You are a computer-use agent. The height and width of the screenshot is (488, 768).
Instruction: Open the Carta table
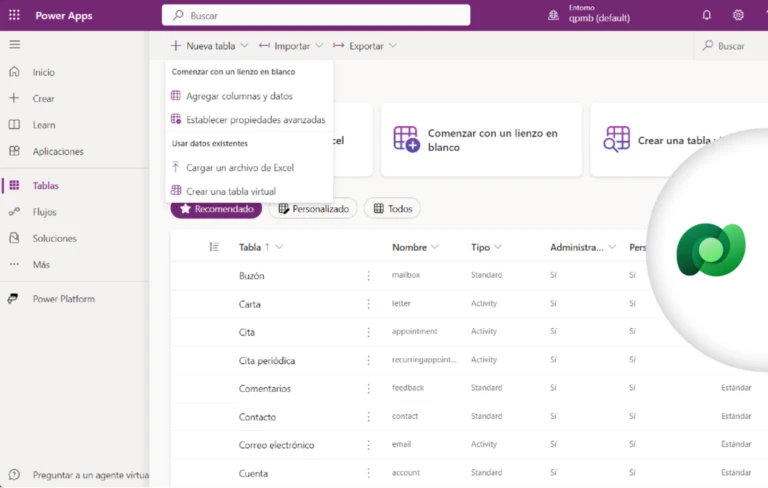(x=249, y=304)
